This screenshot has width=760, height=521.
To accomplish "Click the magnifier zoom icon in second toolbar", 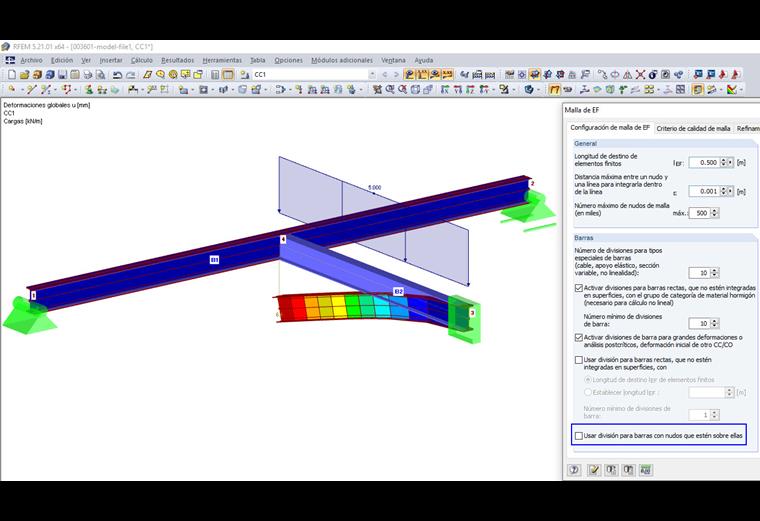I will (x=390, y=89).
